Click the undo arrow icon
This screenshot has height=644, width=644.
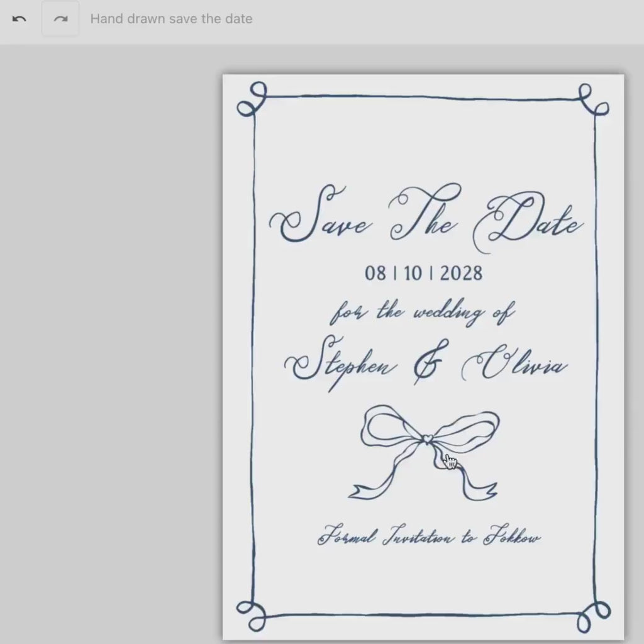[x=19, y=19]
